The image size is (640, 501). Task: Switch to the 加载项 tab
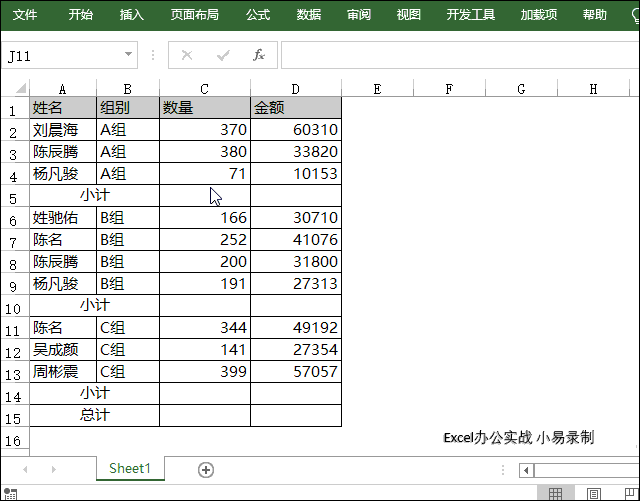[539, 15]
